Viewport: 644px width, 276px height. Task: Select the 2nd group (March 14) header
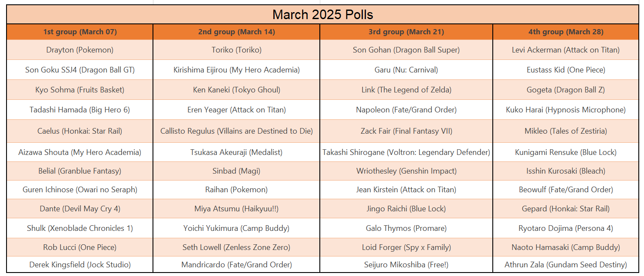236,32
